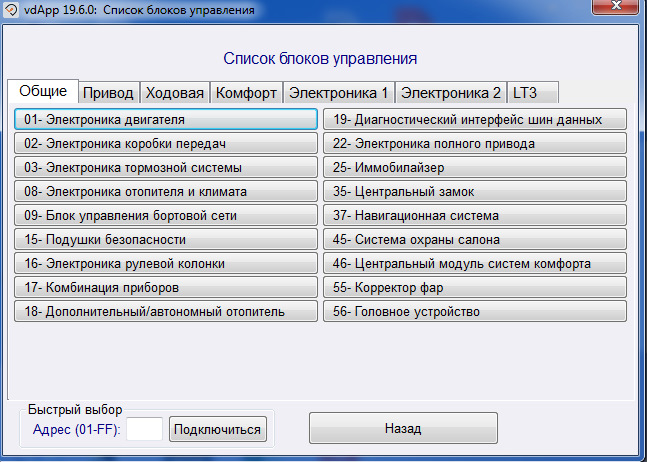Switch to the Общие tab
The width and height of the screenshot is (647, 462).
[43, 91]
